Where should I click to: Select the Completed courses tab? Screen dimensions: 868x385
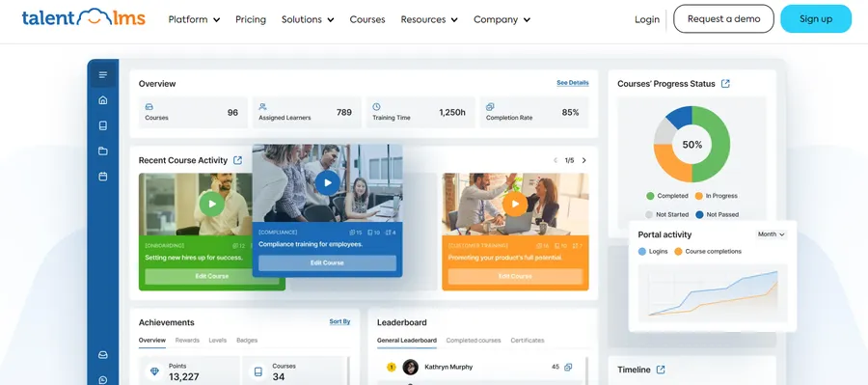[x=474, y=340]
